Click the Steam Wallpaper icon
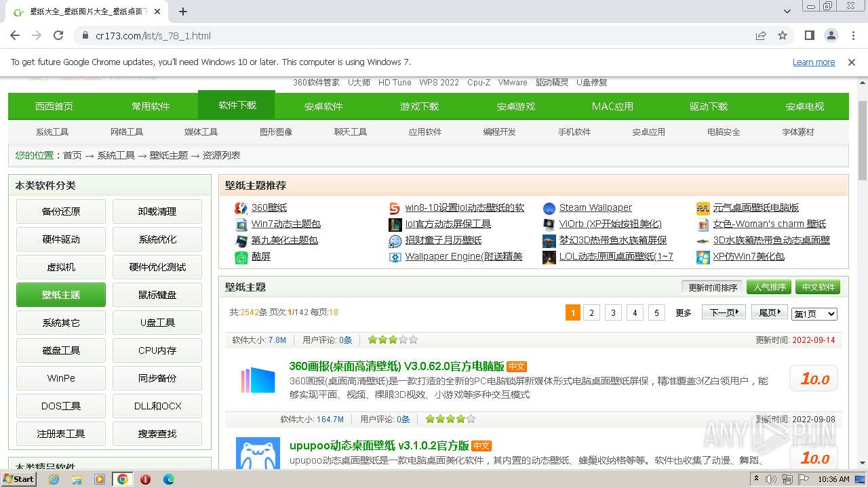The height and width of the screenshot is (488, 868). click(549, 208)
